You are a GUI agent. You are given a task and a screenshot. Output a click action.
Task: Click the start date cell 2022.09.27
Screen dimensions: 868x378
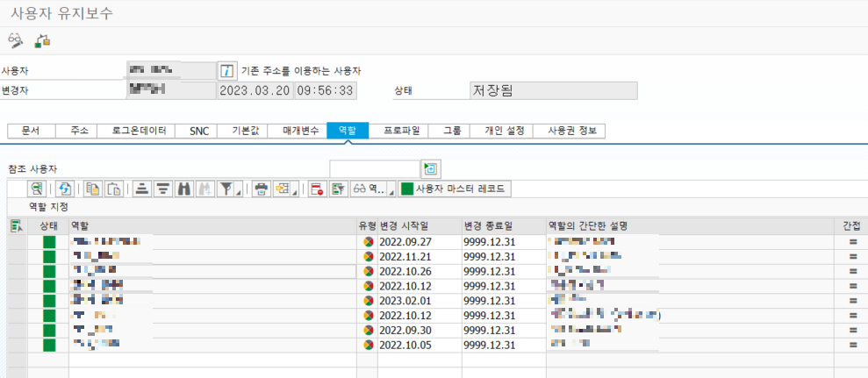pos(420,242)
